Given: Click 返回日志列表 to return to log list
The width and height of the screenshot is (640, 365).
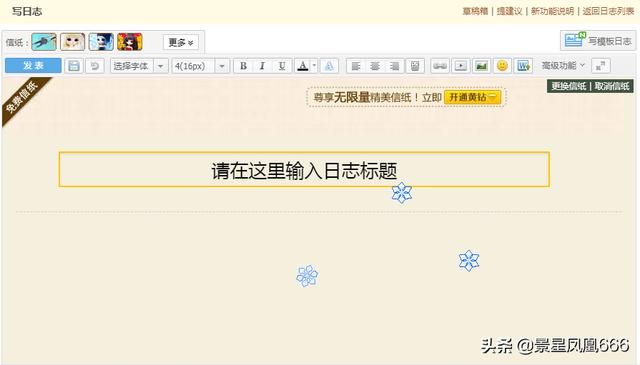Looking at the screenshot, I should coord(608,11).
